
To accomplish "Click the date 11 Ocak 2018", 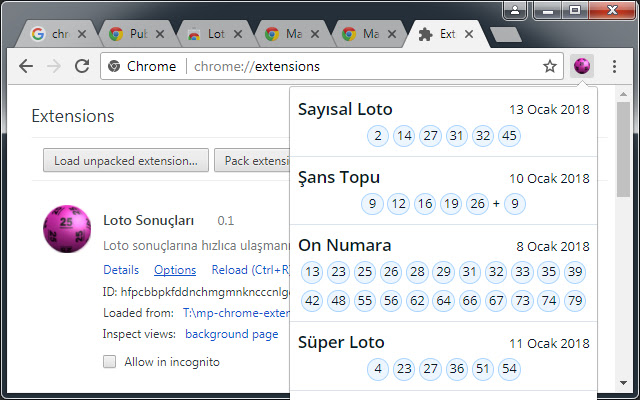I will click(x=549, y=344).
